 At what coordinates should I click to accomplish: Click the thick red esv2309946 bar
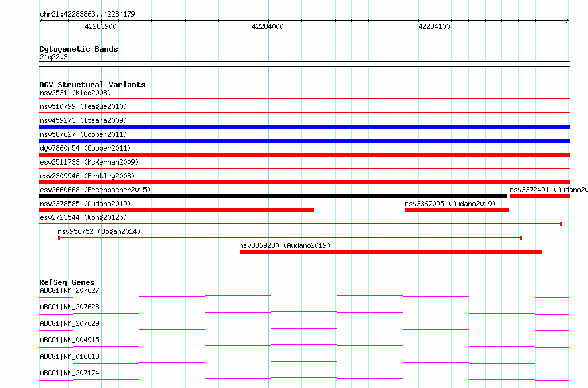click(x=304, y=182)
